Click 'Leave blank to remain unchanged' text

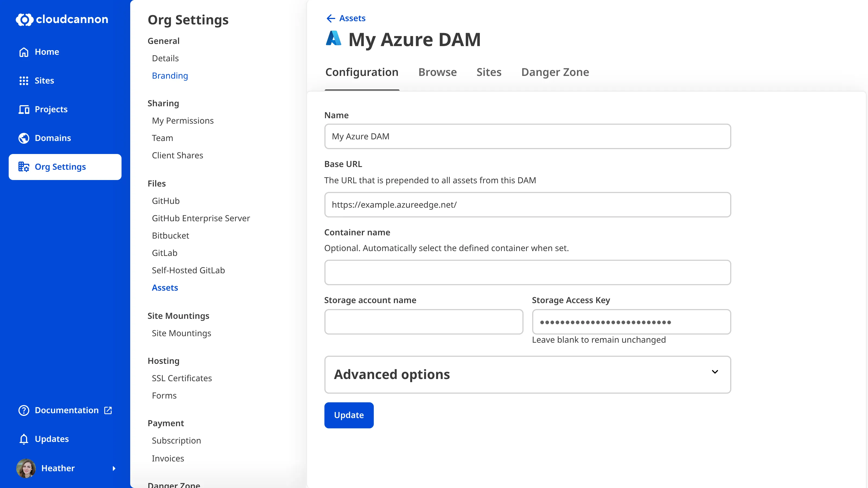click(x=599, y=340)
